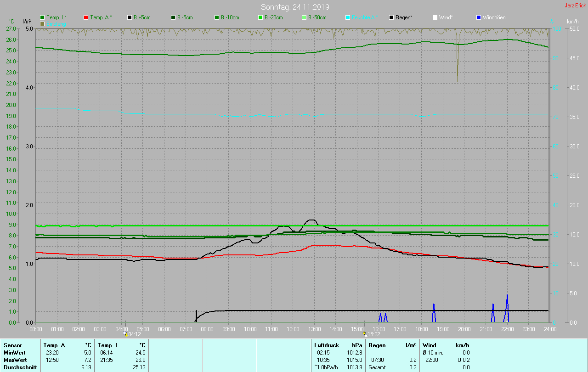Viewport: 588px width, 372px height.
Task: Click the blue Windböen legend swatch
Action: (479, 17)
